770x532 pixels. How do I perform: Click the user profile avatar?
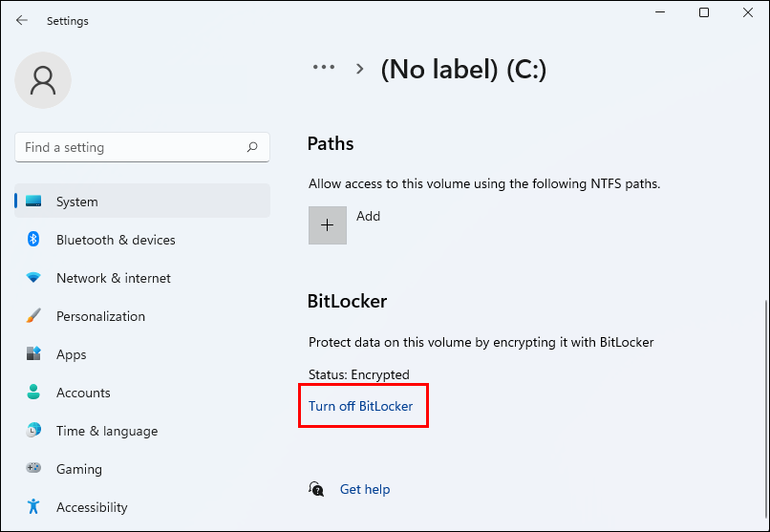coord(43,80)
